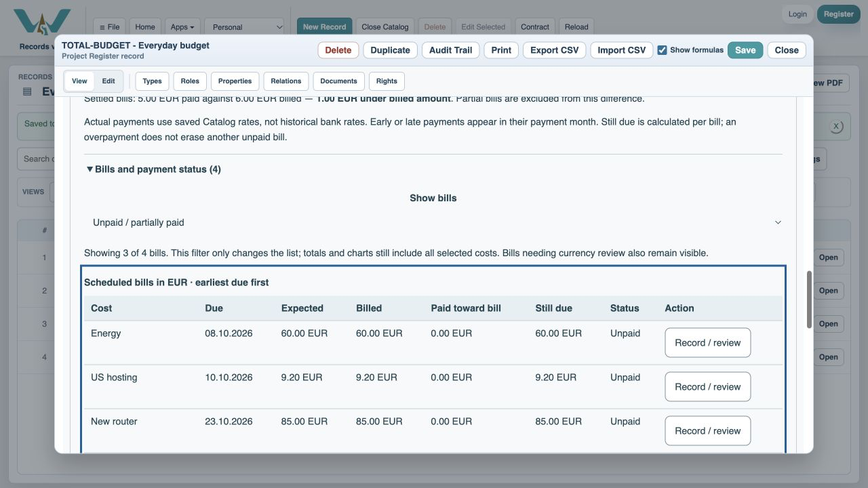This screenshot has height=488, width=868.
Task: Toggle the Show formulas checkbox
Action: (x=662, y=50)
